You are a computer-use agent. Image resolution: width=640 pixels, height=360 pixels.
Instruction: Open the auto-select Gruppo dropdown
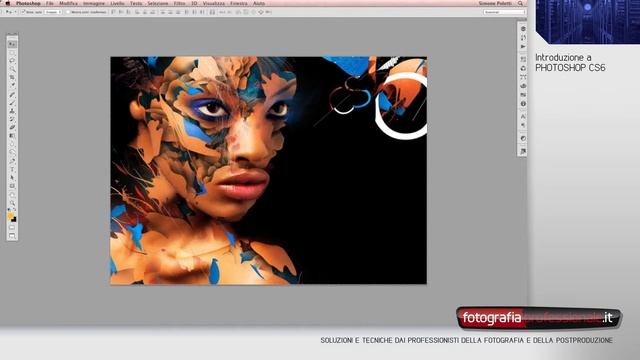(x=53, y=12)
